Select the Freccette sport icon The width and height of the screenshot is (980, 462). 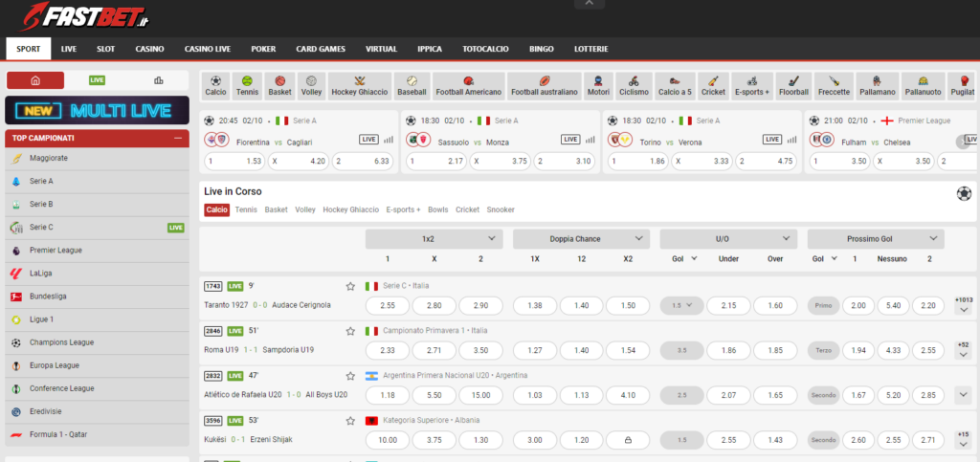[x=835, y=86]
